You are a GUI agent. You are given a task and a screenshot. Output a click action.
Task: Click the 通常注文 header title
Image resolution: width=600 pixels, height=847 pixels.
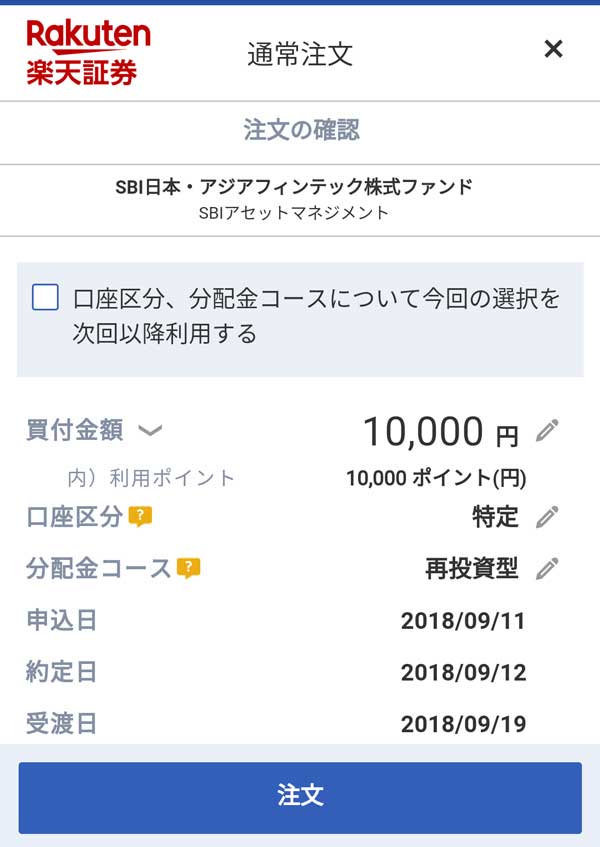pos(300,53)
